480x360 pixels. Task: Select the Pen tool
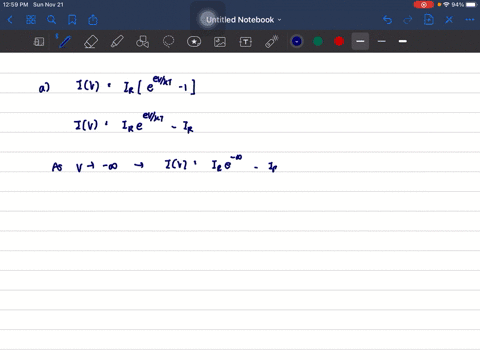(x=65, y=42)
